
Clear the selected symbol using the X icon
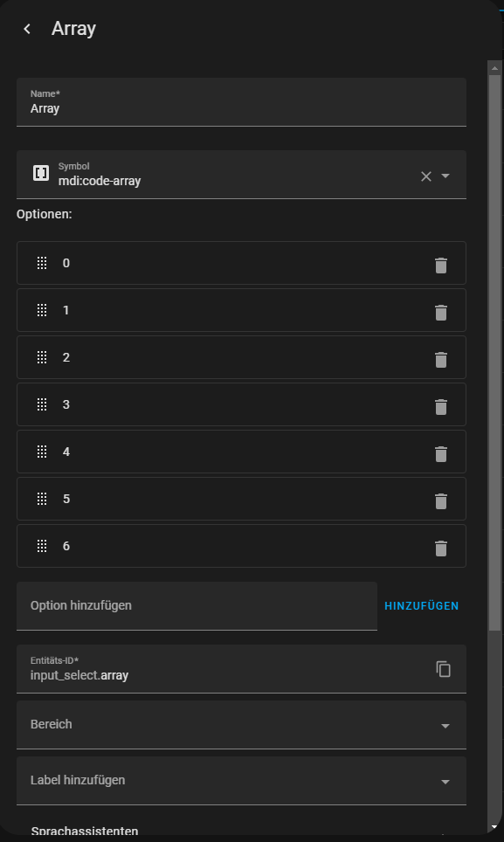426,176
